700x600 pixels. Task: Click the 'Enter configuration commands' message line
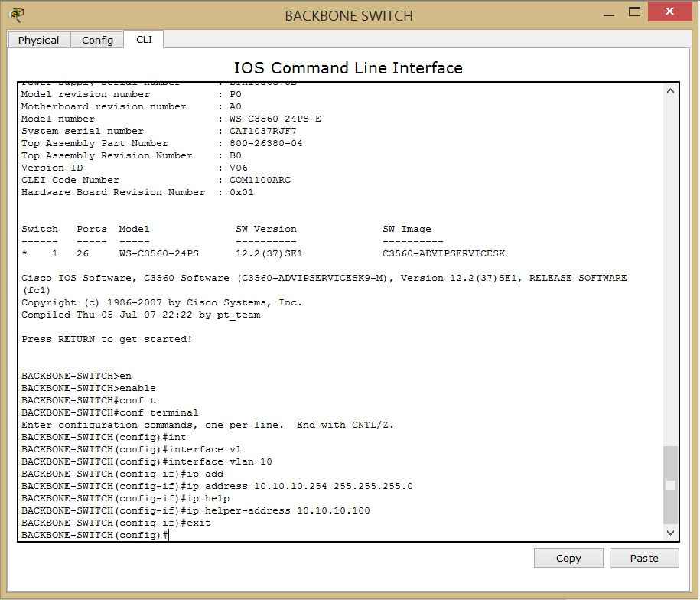point(207,425)
